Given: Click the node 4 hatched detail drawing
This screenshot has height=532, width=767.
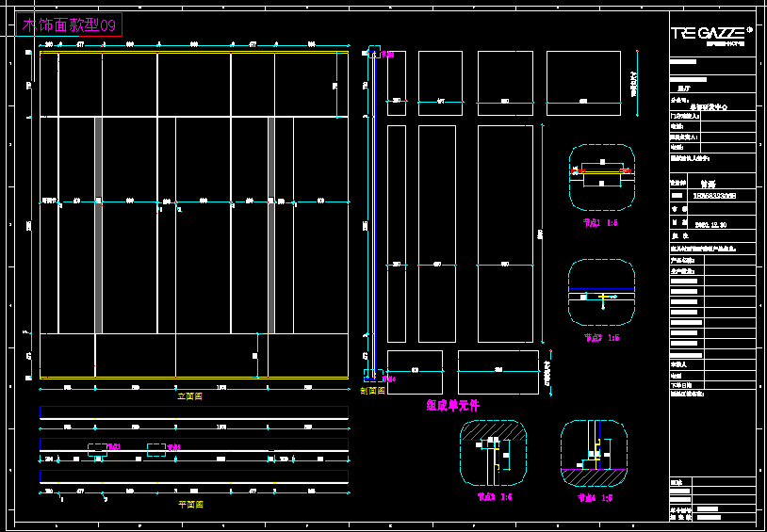Looking at the screenshot, I should (594, 453).
